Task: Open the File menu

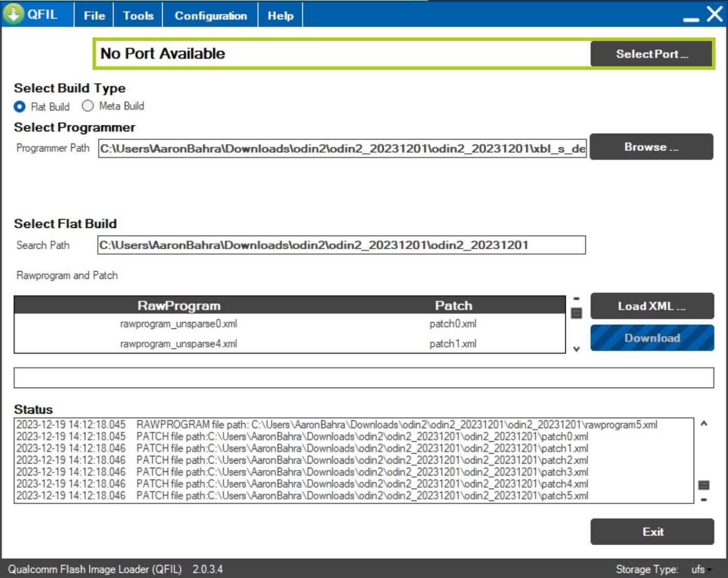Action: (94, 16)
